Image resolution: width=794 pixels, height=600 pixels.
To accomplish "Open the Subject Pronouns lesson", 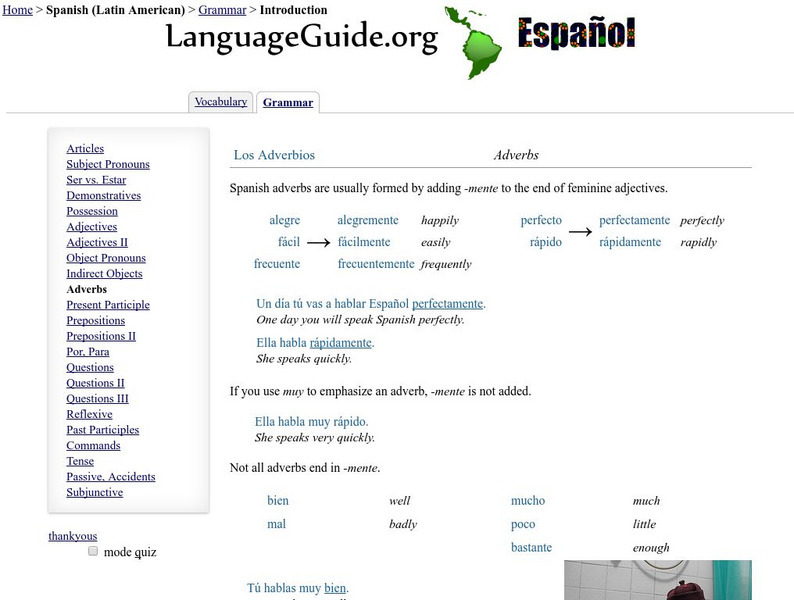I will 108,164.
